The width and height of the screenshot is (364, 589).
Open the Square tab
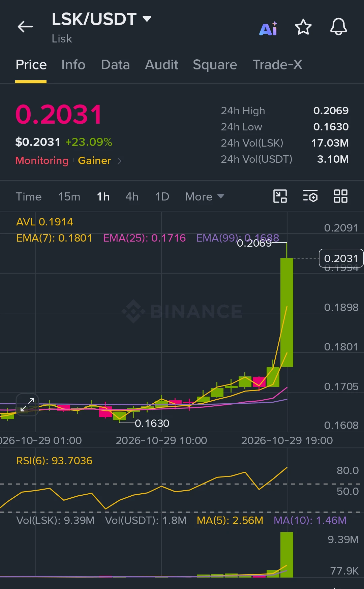click(215, 65)
